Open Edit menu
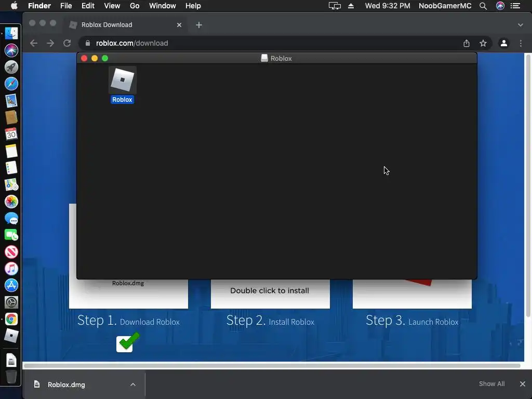 click(x=88, y=6)
